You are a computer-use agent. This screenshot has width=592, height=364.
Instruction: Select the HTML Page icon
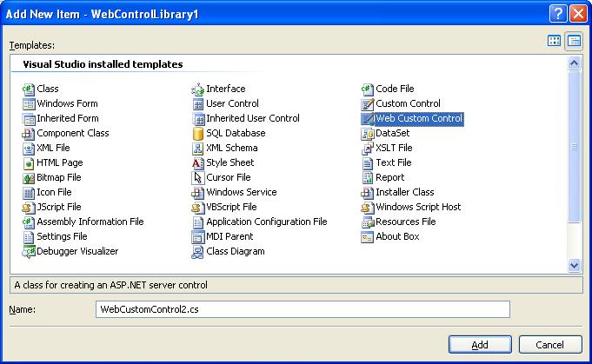(29, 163)
